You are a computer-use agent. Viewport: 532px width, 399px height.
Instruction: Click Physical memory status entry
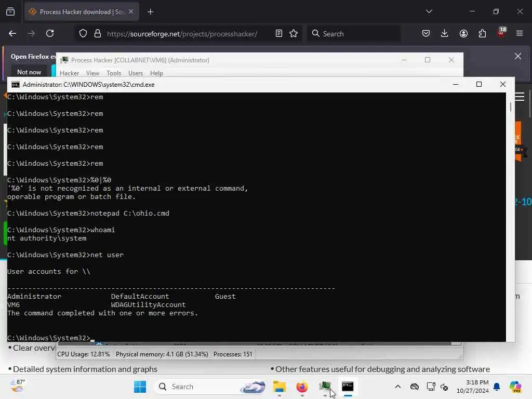[x=162, y=354]
